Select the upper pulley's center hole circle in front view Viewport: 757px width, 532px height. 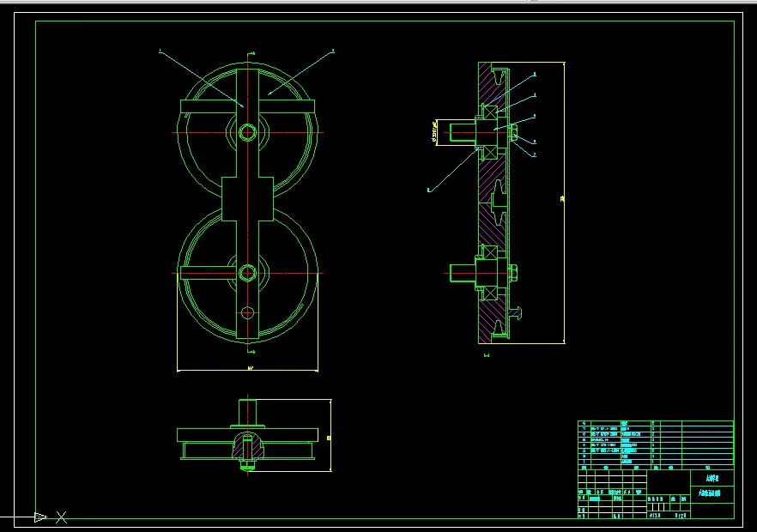click(248, 132)
